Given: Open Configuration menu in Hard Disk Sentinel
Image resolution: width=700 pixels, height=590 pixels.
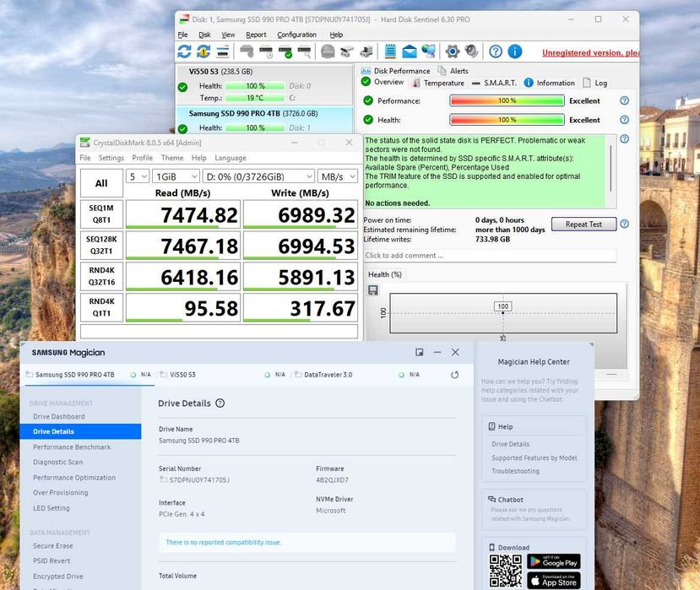Looking at the screenshot, I should click(x=297, y=35).
